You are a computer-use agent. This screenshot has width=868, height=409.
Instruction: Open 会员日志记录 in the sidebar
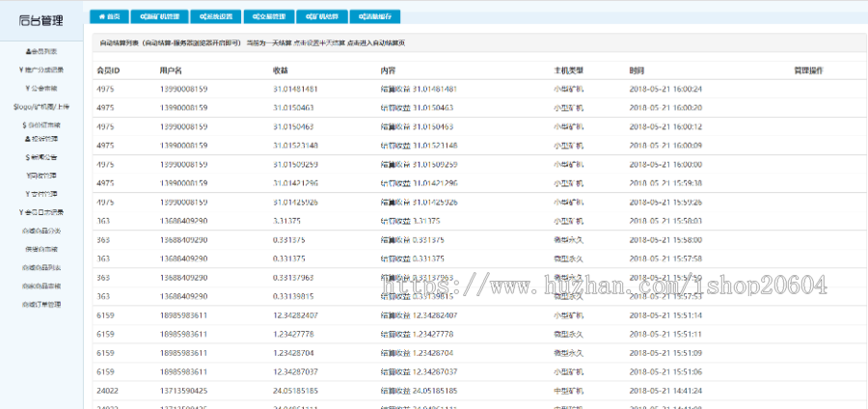coord(41,212)
